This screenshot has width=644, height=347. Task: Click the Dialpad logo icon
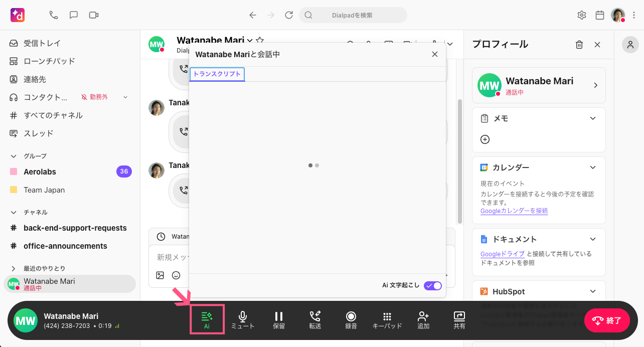(18, 15)
